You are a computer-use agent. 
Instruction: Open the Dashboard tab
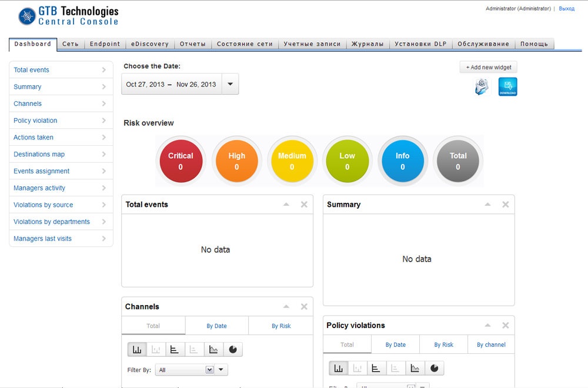pyautogui.click(x=32, y=44)
